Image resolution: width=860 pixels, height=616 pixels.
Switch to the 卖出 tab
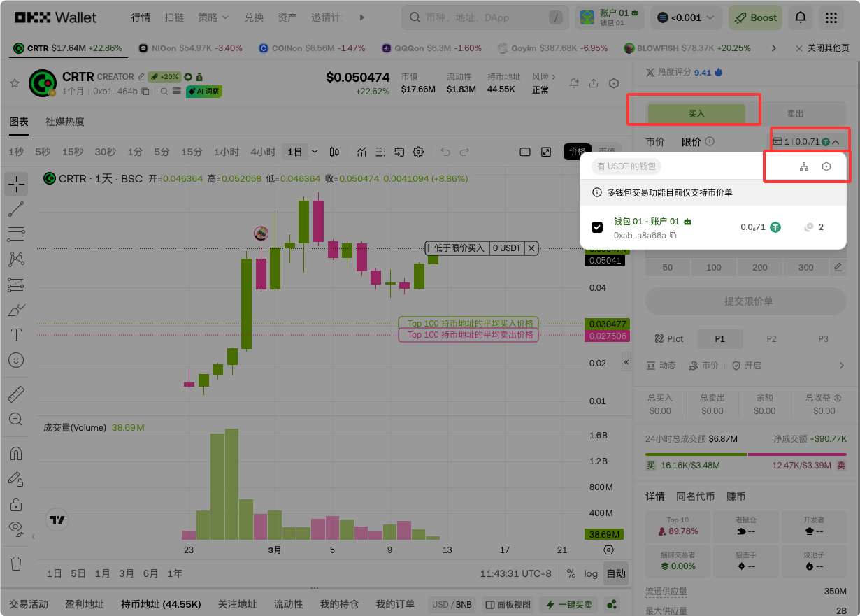(795, 113)
